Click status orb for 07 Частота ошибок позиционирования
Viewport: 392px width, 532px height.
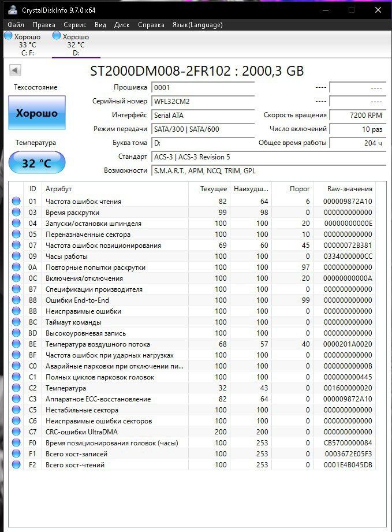coord(16,245)
